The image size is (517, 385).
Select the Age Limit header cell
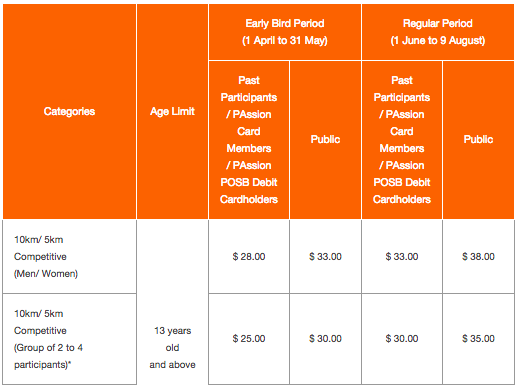pyautogui.click(x=172, y=111)
